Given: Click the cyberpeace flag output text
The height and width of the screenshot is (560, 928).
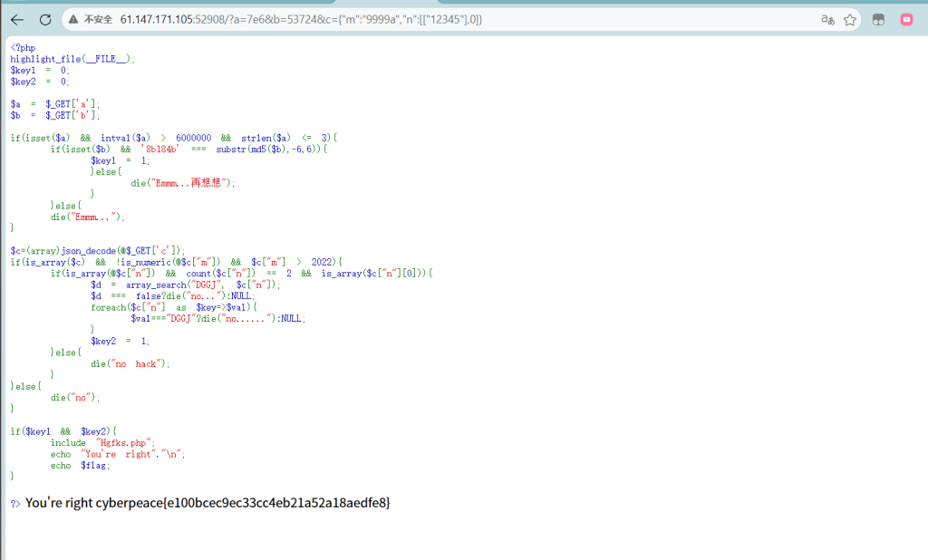Looking at the screenshot, I should pos(274,503).
